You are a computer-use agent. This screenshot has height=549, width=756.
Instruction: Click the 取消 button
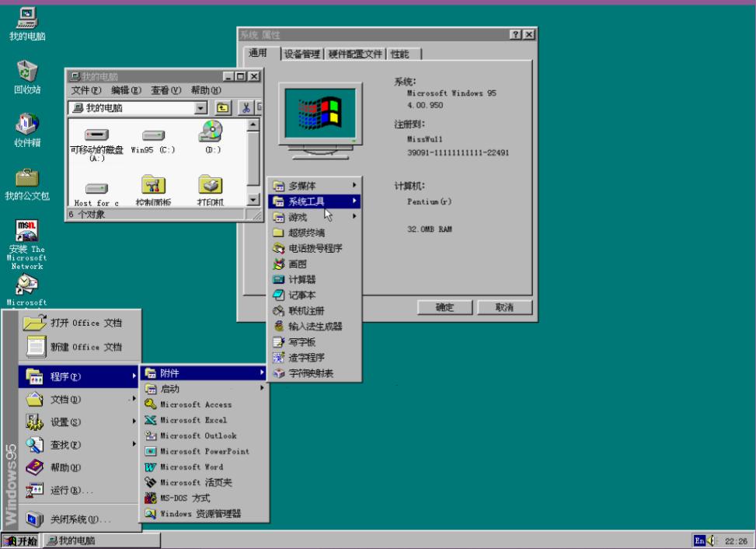pos(505,307)
